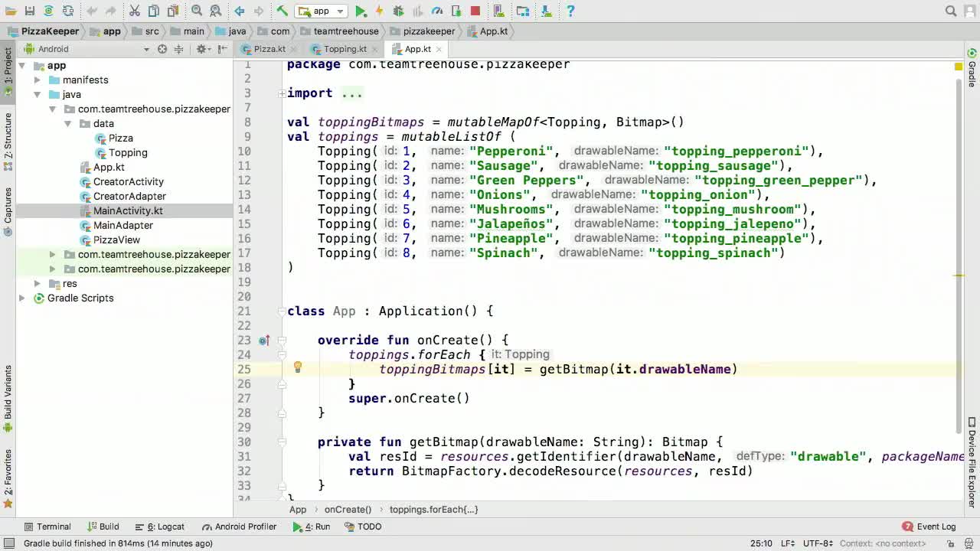The image size is (980, 551).
Task: Click the intention lightbulb on line 25
Action: click(x=298, y=368)
